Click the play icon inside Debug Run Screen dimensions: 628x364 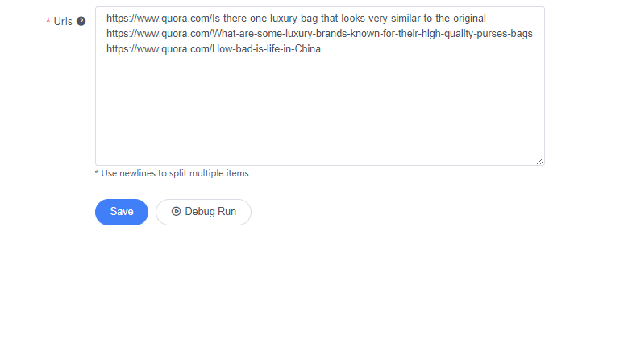(x=176, y=211)
